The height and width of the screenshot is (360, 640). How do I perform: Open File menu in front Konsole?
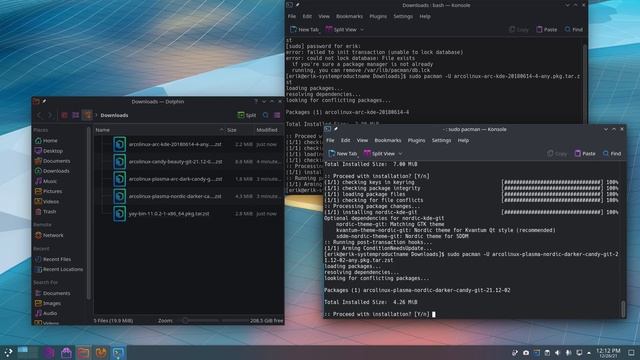tap(330, 140)
